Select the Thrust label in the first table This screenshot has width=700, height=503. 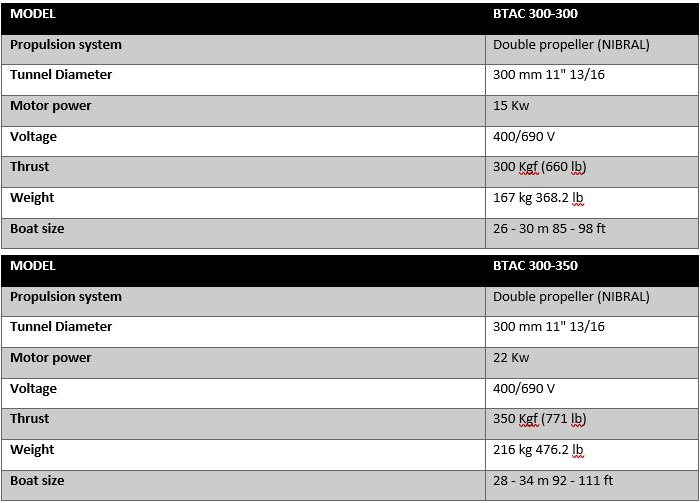29,167
